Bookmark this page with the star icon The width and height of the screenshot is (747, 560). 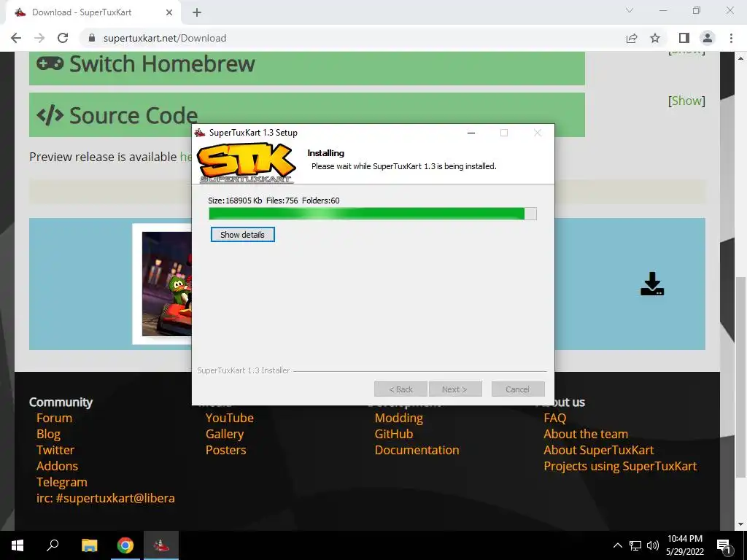pyautogui.click(x=655, y=38)
